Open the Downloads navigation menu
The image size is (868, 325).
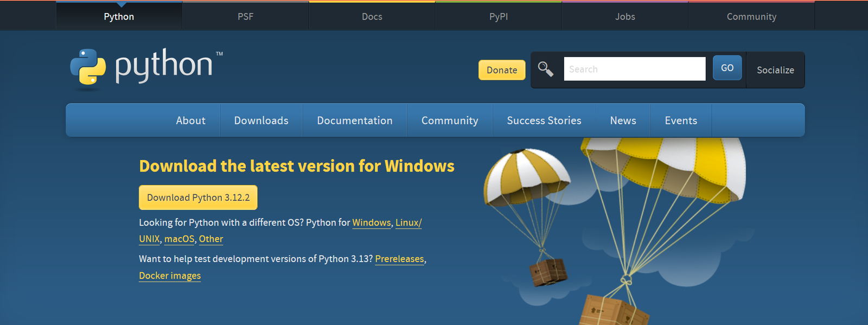(x=261, y=120)
